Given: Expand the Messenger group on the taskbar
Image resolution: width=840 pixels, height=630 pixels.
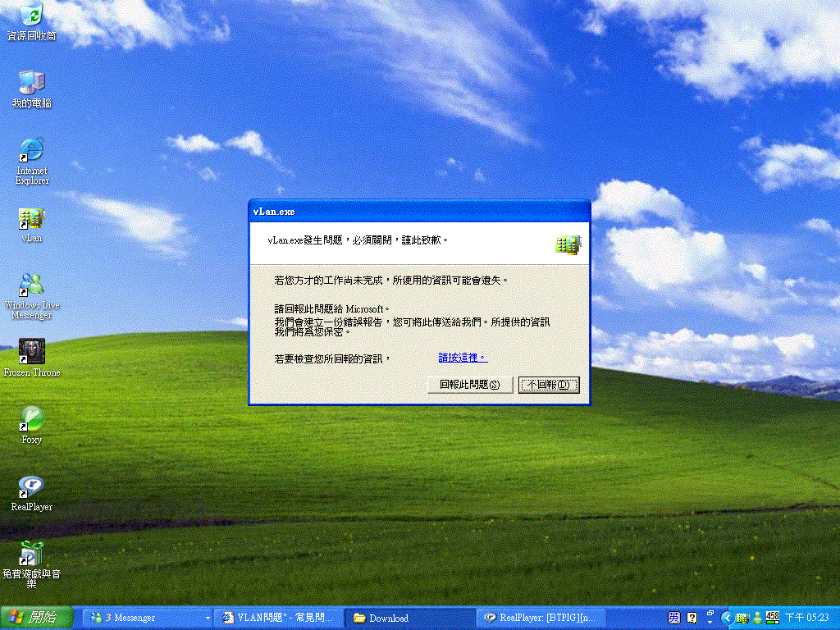Looking at the screenshot, I should tap(208, 618).
